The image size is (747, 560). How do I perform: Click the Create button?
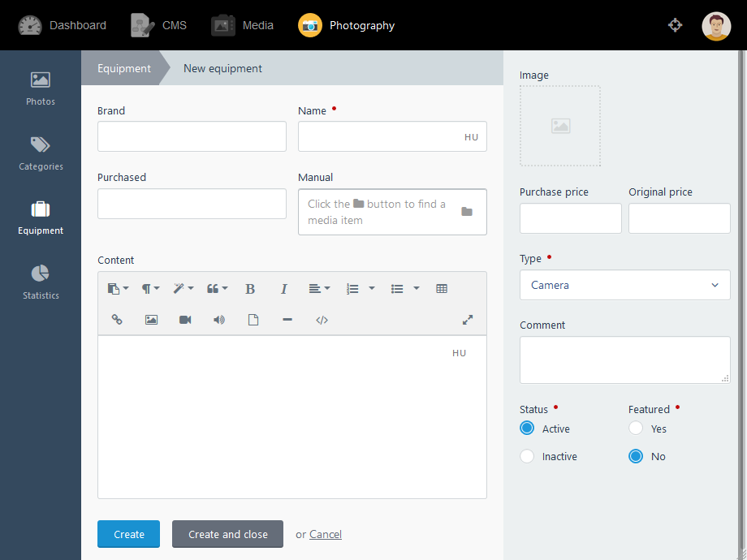[x=128, y=534]
